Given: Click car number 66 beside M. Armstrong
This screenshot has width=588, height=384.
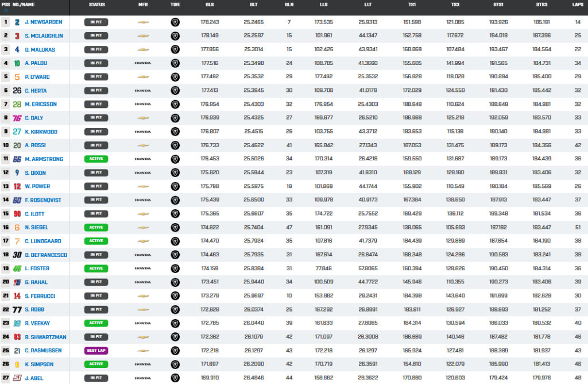Looking at the screenshot, I should (17, 159).
